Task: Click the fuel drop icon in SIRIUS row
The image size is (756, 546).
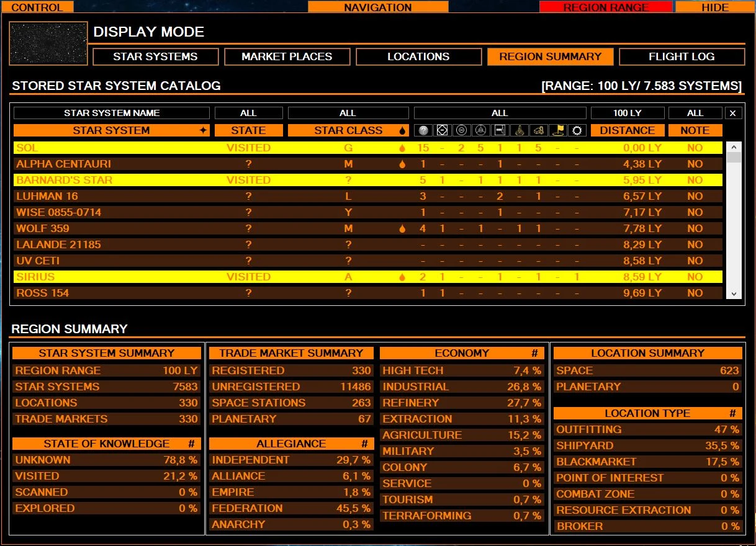Action: [x=402, y=277]
